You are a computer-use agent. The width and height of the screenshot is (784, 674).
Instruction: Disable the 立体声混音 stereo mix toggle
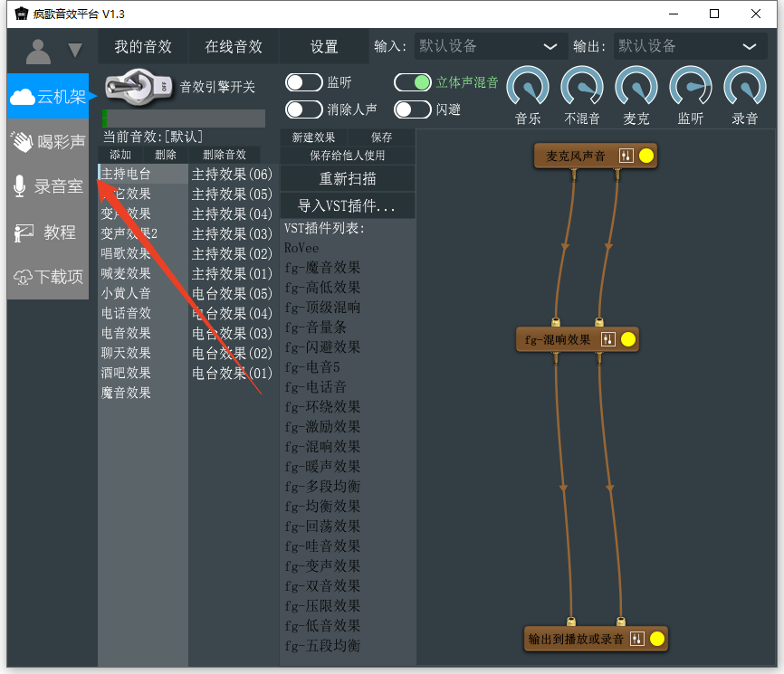[412, 82]
